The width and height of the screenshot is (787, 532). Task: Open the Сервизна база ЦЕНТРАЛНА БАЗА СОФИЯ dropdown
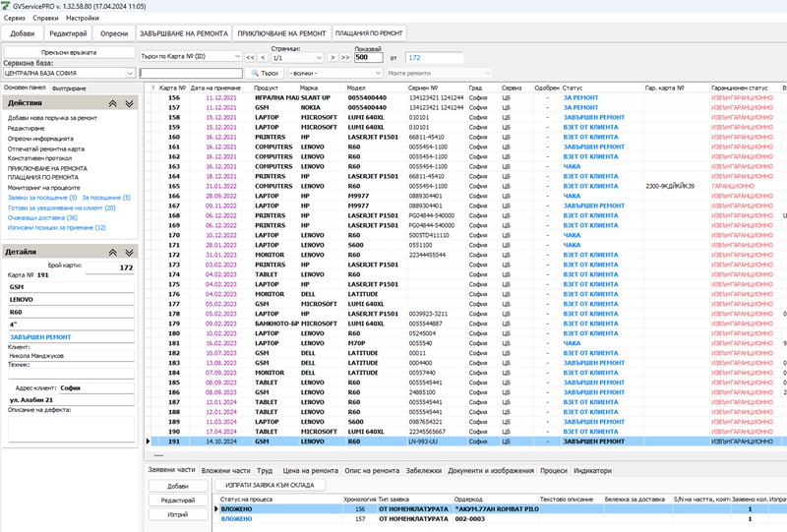coord(69,74)
